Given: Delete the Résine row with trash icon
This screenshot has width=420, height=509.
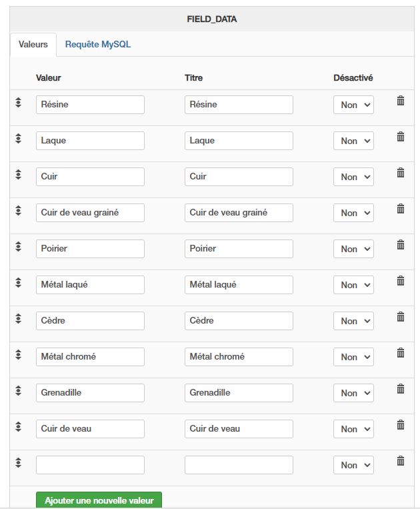Looking at the screenshot, I should tap(401, 101).
